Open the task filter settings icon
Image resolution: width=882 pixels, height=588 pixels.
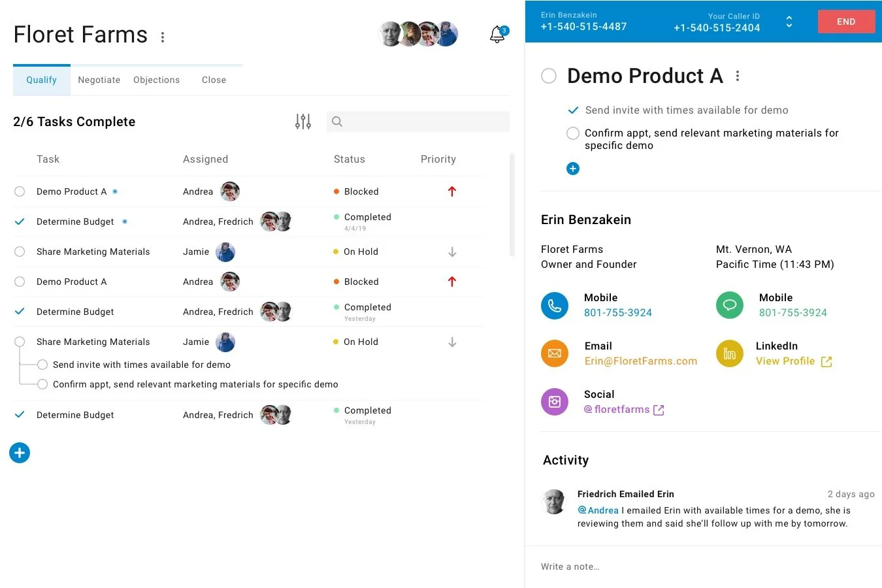[303, 122]
